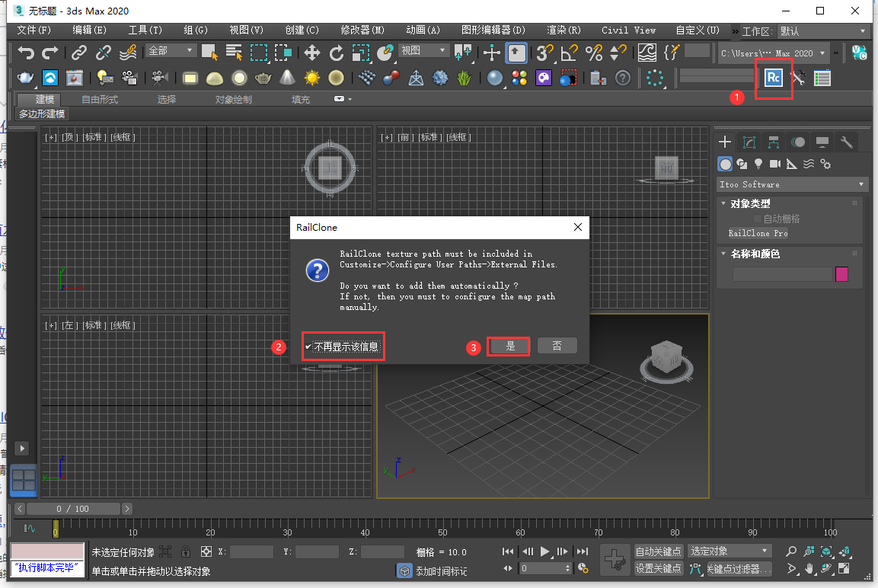Open the project path Max 2020 dropdown
The width and height of the screenshot is (878, 588).
tap(773, 53)
